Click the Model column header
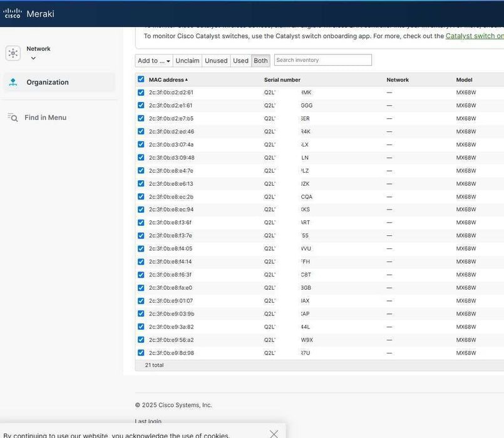This screenshot has height=438, width=504. pos(464,79)
